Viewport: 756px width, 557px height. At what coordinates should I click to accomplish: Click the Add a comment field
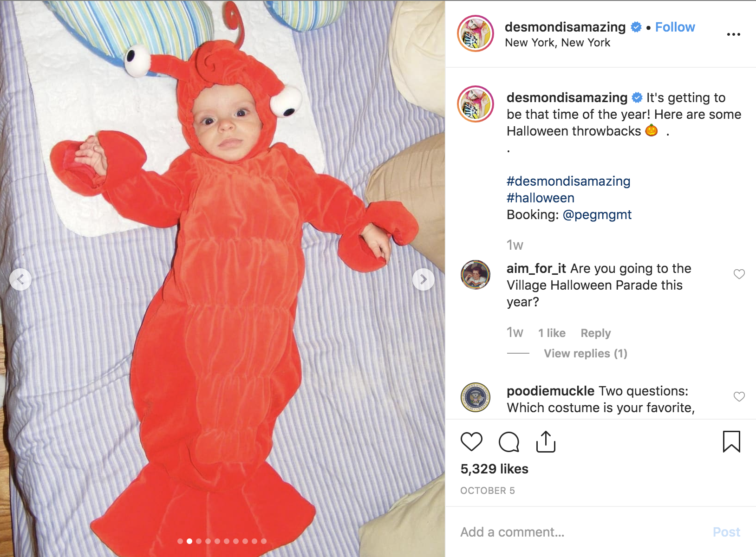[580, 532]
